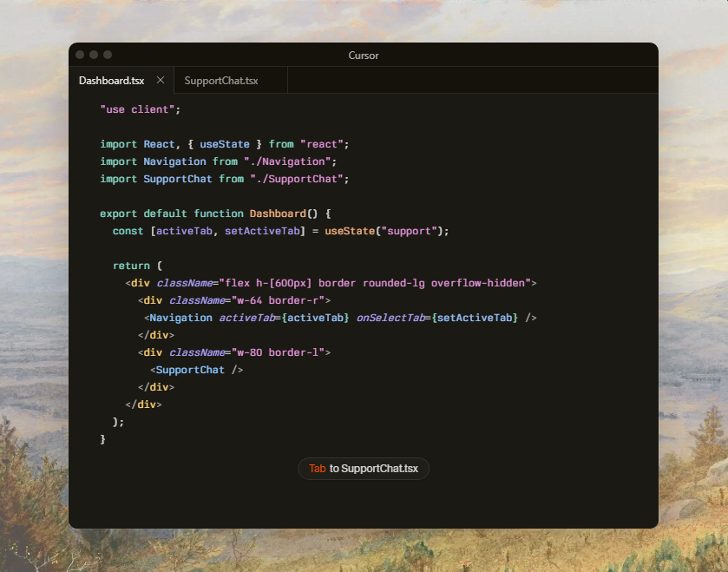The image size is (728, 572).
Task: Click the third maximize window dot
Action: 108,55
